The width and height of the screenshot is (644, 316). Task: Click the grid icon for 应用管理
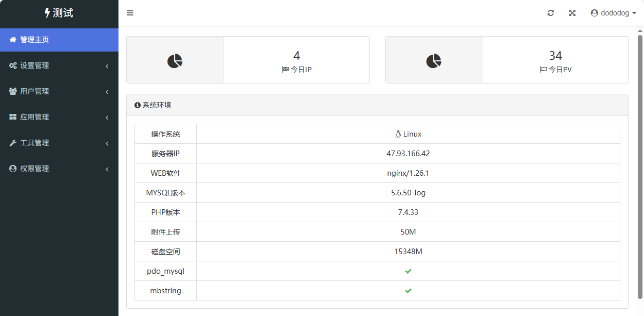click(13, 117)
